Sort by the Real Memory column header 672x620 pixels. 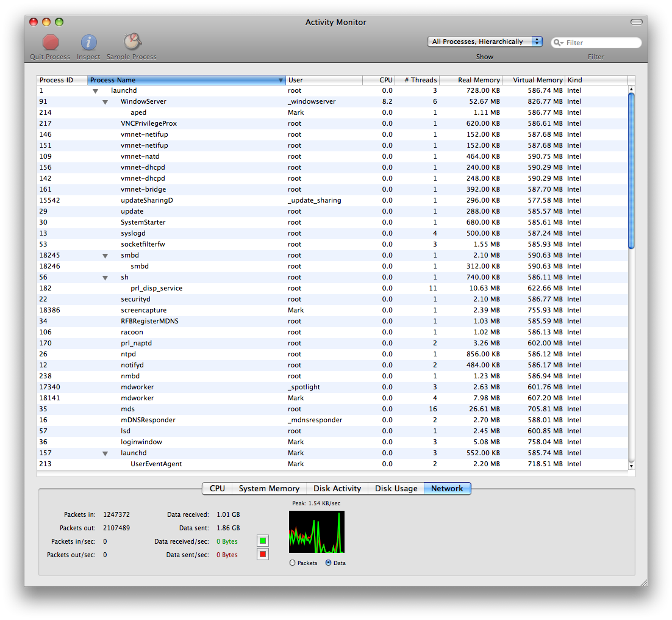[x=471, y=80]
